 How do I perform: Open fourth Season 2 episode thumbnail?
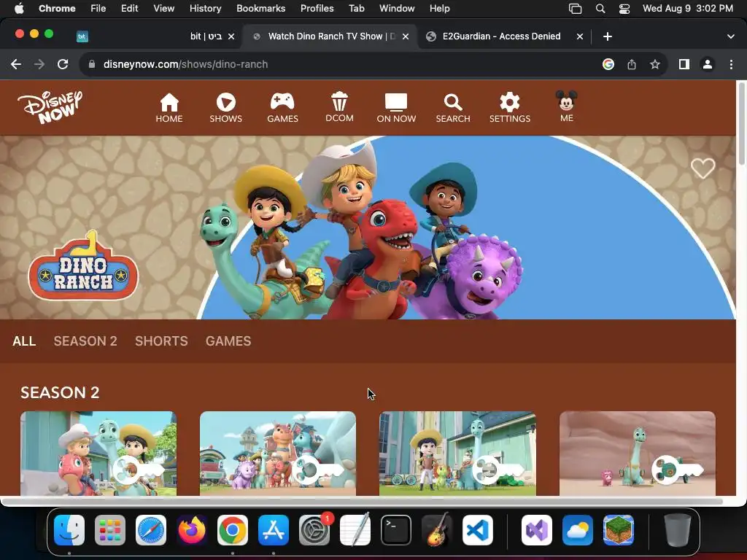click(638, 454)
